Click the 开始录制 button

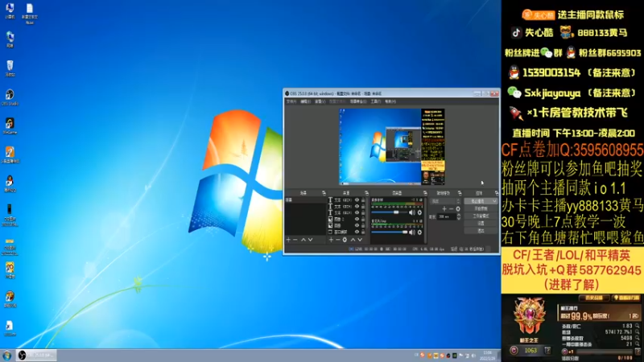click(481, 209)
